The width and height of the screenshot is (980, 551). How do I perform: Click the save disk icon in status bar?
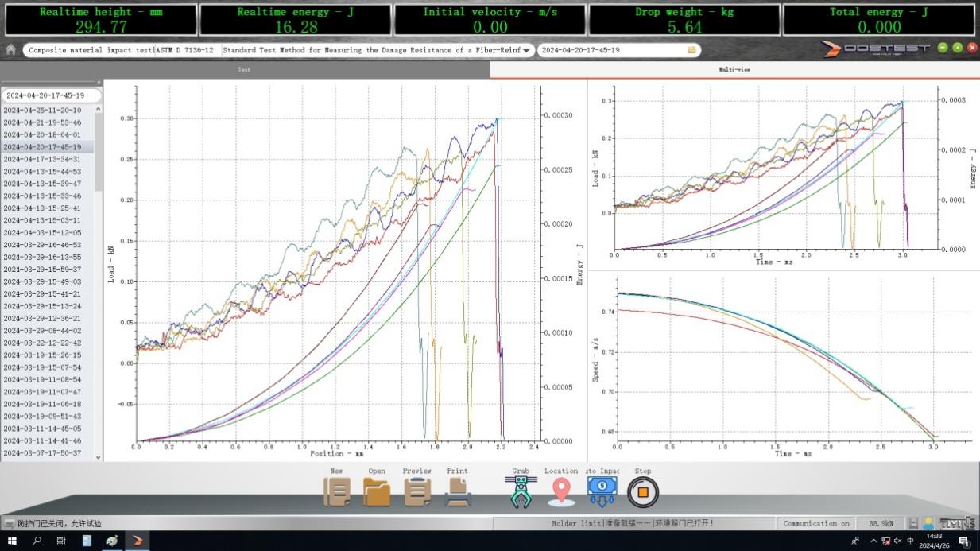[x=914, y=523]
